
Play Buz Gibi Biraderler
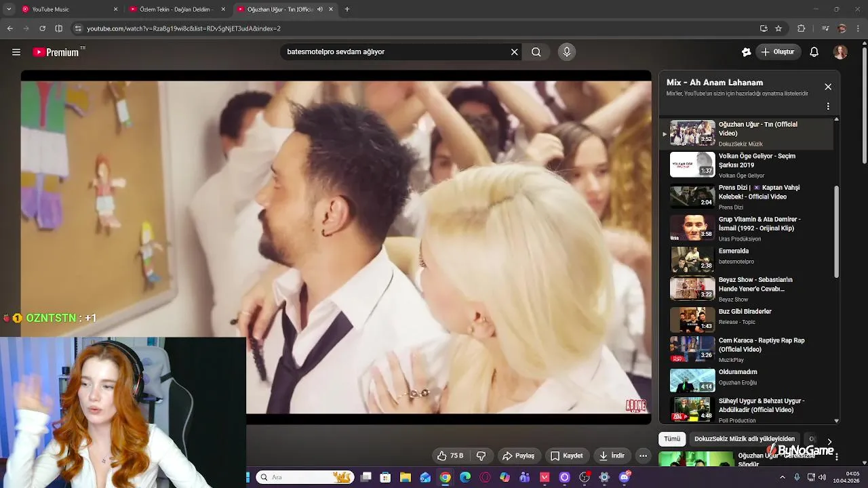click(x=746, y=320)
